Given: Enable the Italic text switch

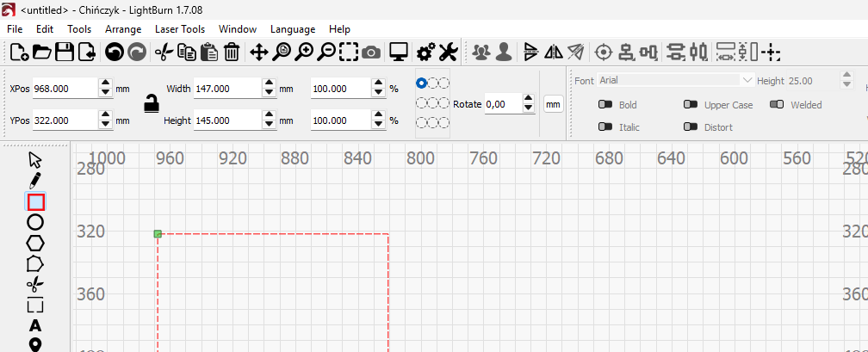Looking at the screenshot, I should [x=605, y=127].
